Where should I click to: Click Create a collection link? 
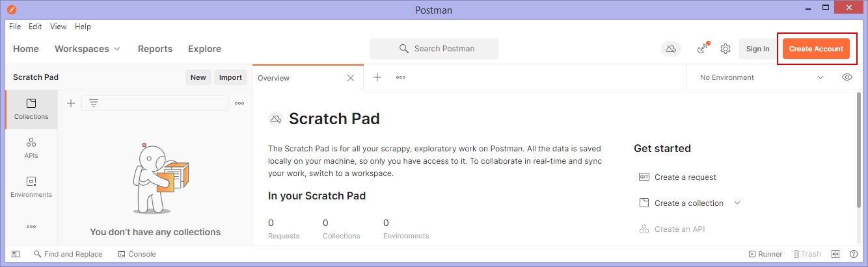(x=689, y=203)
